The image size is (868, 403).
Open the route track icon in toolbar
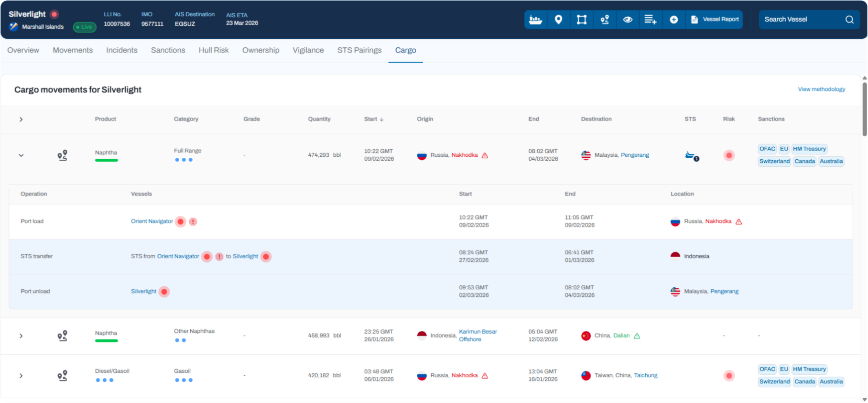(x=605, y=20)
